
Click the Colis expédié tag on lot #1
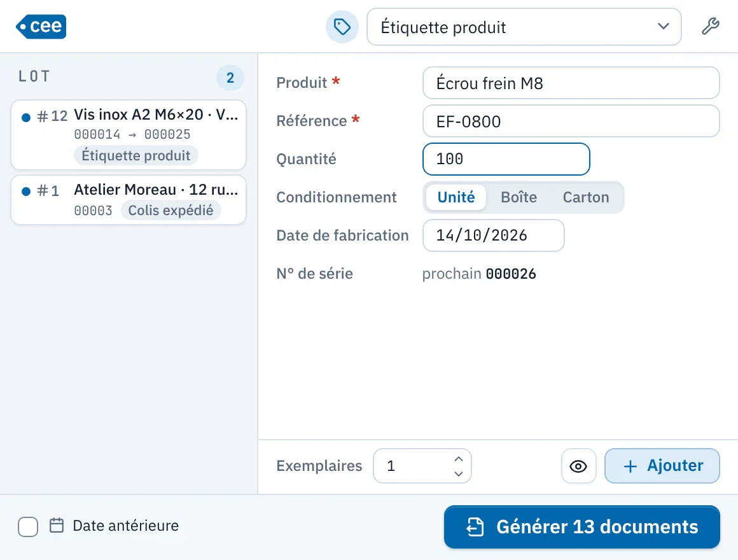click(171, 210)
